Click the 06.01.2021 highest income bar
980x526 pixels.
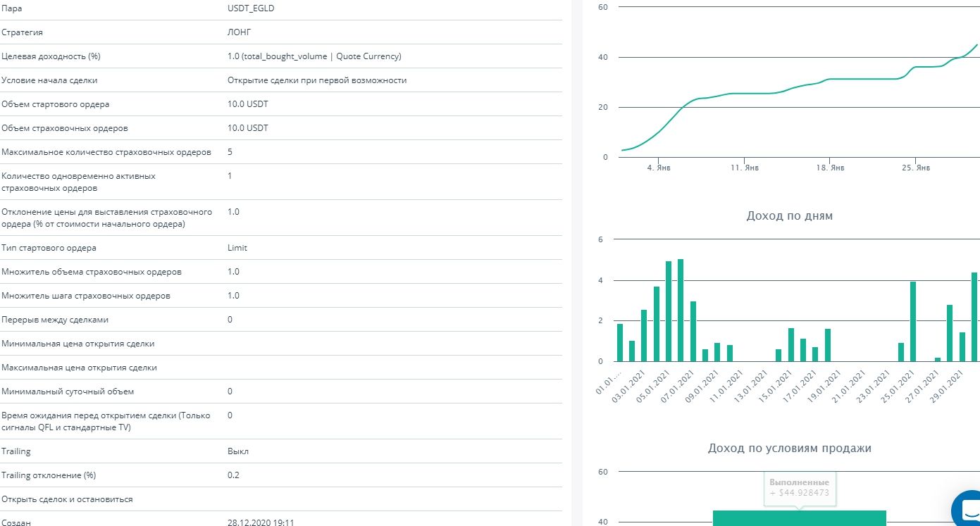coord(681,310)
